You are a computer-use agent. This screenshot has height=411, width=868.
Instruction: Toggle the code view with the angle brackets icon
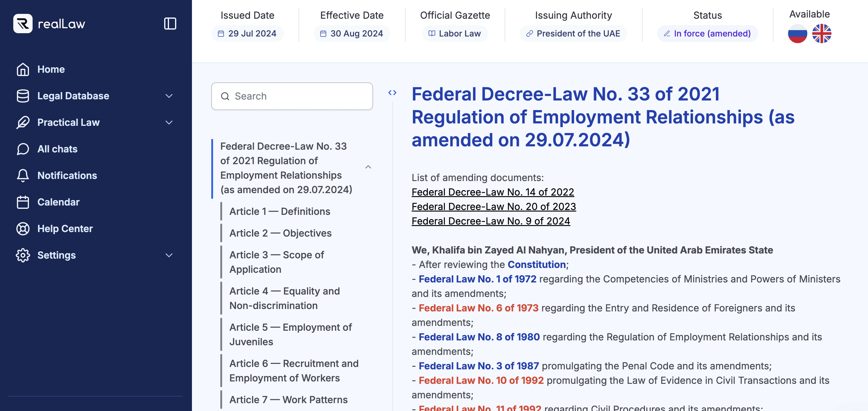393,93
